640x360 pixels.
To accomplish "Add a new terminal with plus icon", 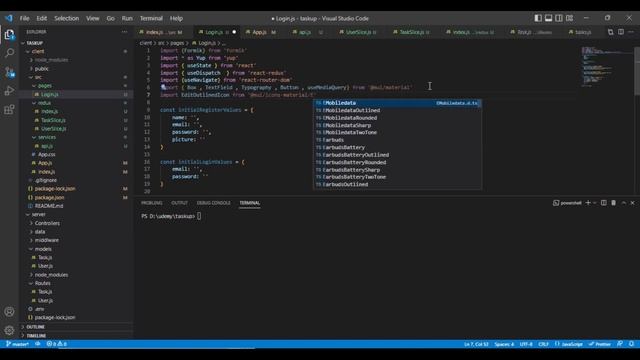I will tap(588, 203).
